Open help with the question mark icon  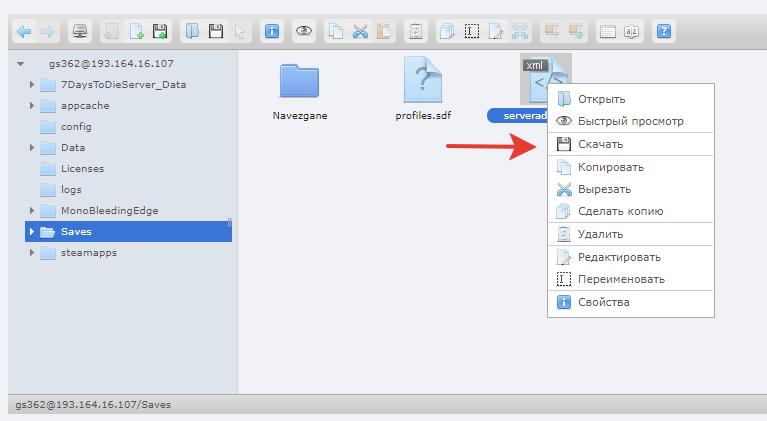click(x=664, y=32)
